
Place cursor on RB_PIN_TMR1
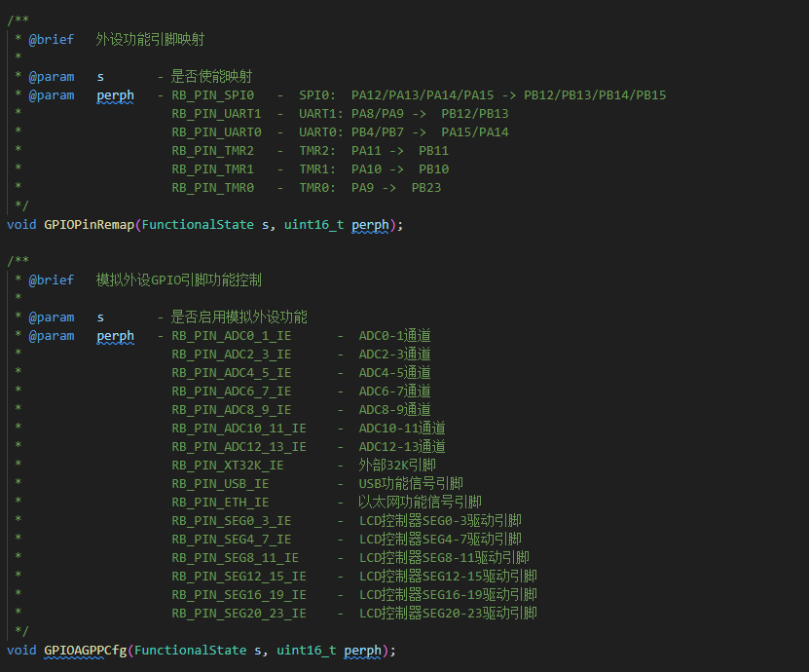point(212,169)
